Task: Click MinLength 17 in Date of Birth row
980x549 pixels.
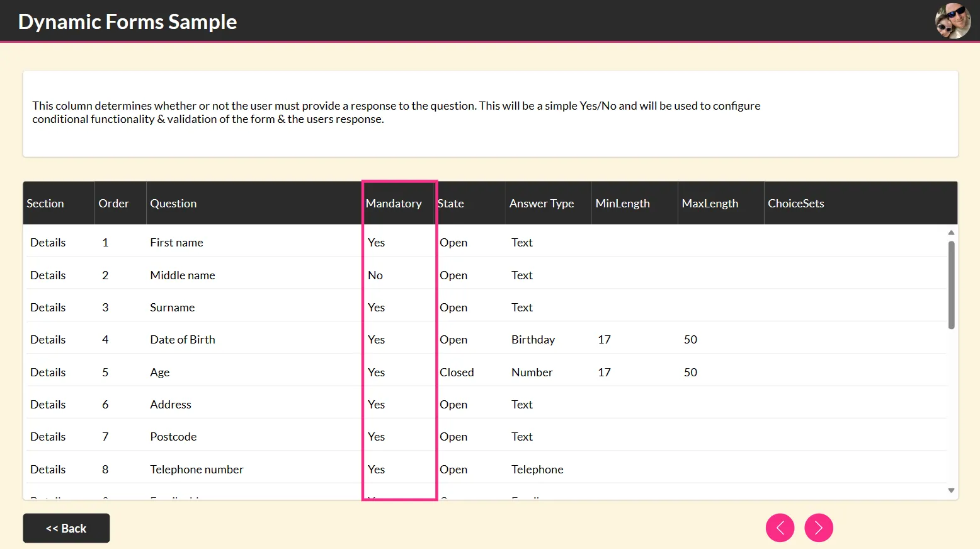Action: coord(605,340)
